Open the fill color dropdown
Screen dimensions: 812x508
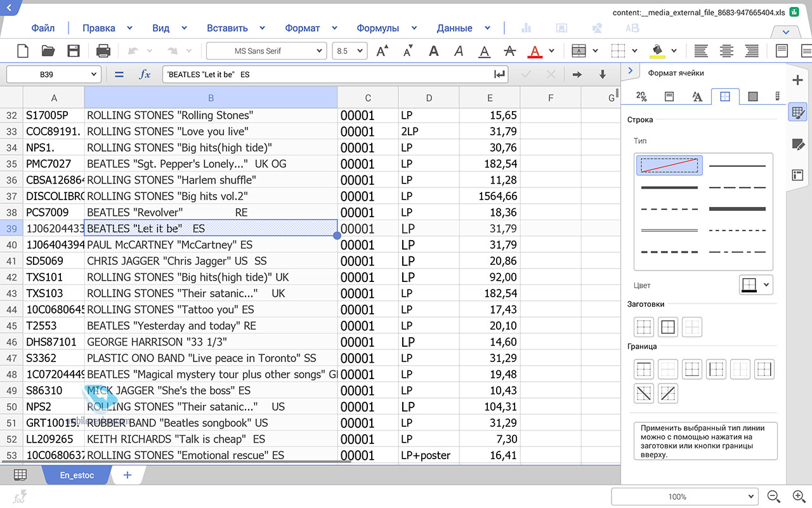674,51
